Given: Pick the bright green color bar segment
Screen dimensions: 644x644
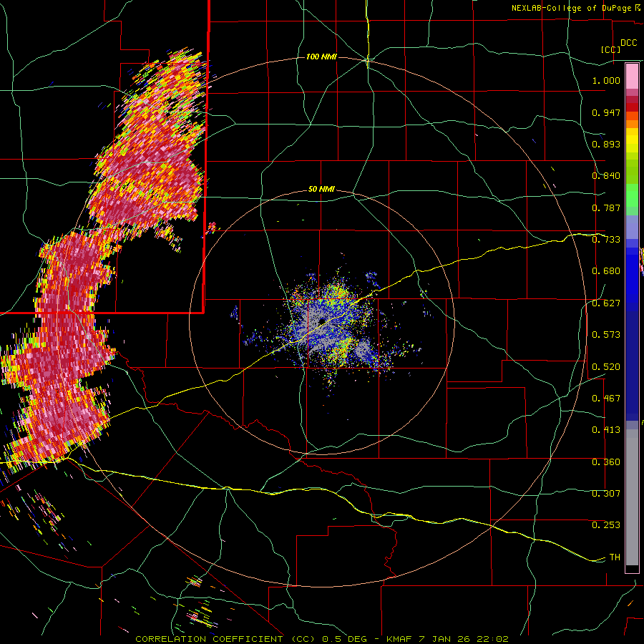Looking at the screenshot, I should tap(632, 195).
